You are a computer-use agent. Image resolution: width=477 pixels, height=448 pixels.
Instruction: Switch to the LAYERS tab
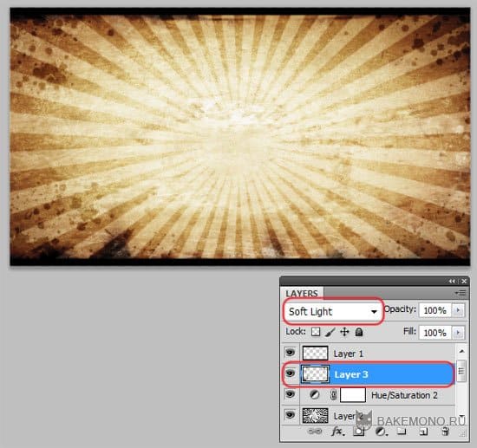pos(302,293)
